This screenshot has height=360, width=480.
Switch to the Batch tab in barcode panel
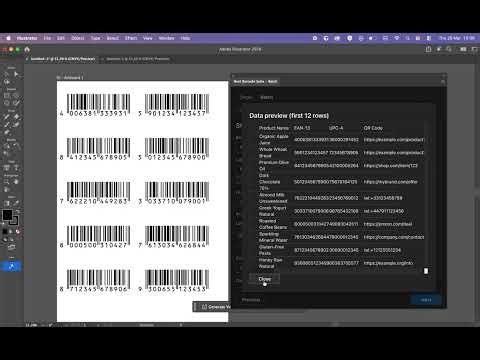click(x=266, y=97)
